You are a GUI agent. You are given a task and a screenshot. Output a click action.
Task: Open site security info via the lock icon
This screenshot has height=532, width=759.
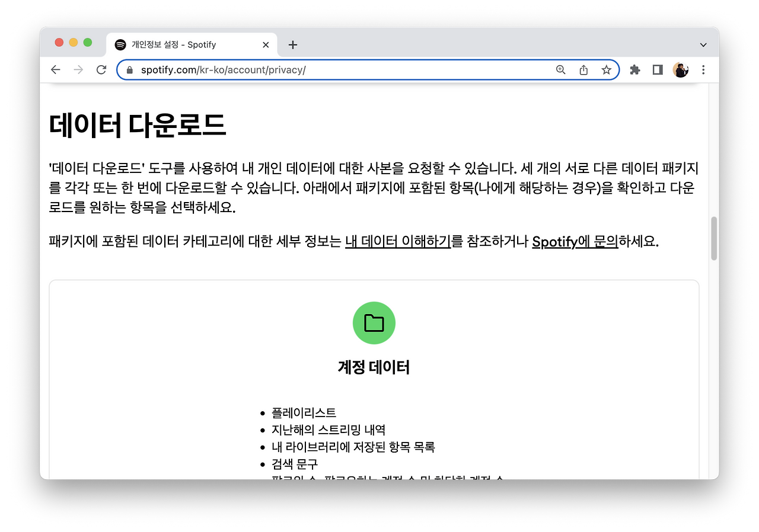(x=129, y=69)
